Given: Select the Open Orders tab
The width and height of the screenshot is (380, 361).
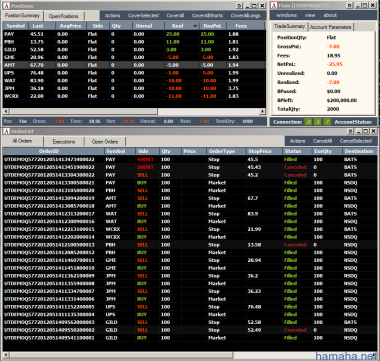Looking at the screenshot, I should pyautogui.click(x=105, y=142).
